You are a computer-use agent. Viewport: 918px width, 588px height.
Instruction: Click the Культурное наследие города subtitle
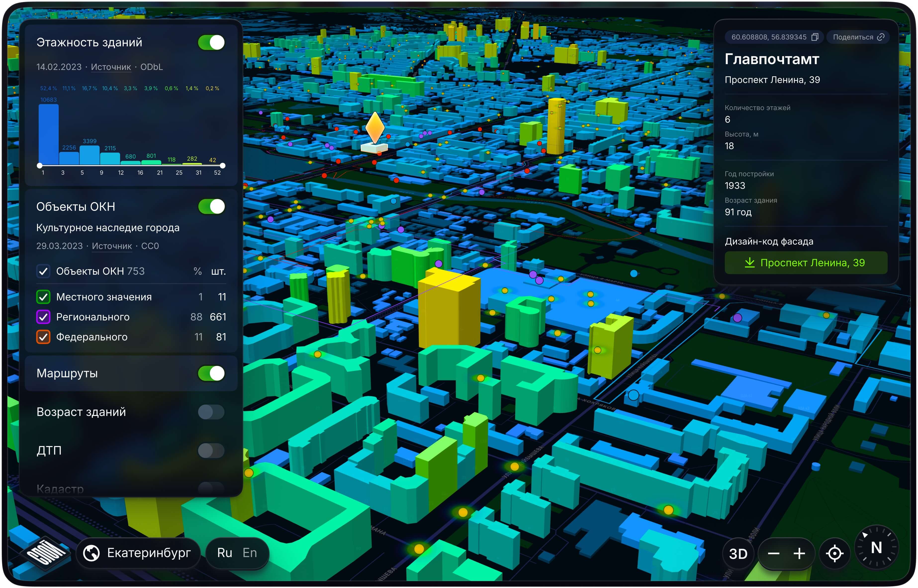108,227
